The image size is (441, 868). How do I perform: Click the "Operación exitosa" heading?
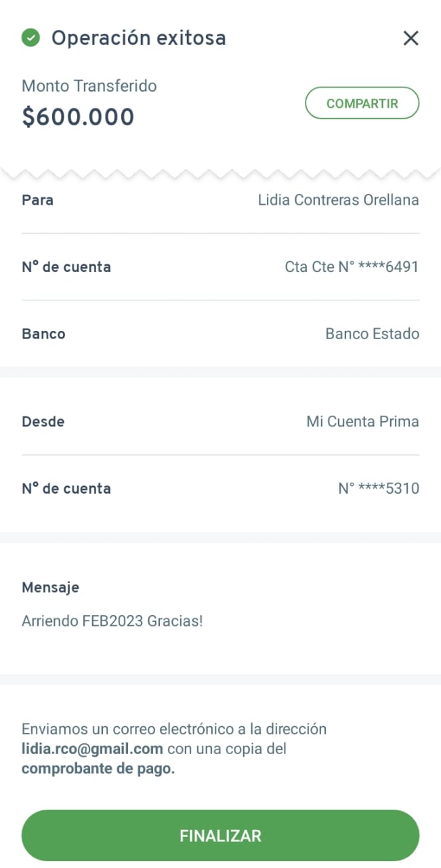point(138,38)
